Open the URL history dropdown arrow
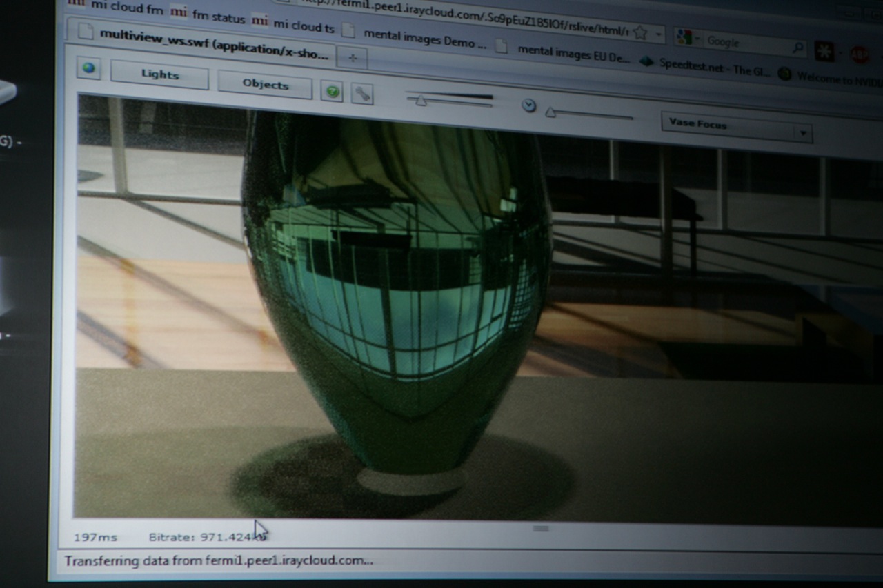883x588 pixels. [x=659, y=33]
